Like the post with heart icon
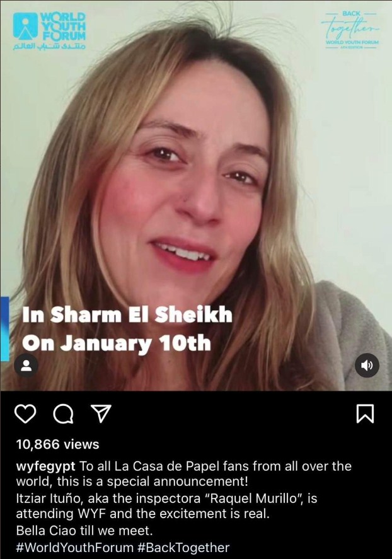This screenshot has height=559, width=392. 25,414
